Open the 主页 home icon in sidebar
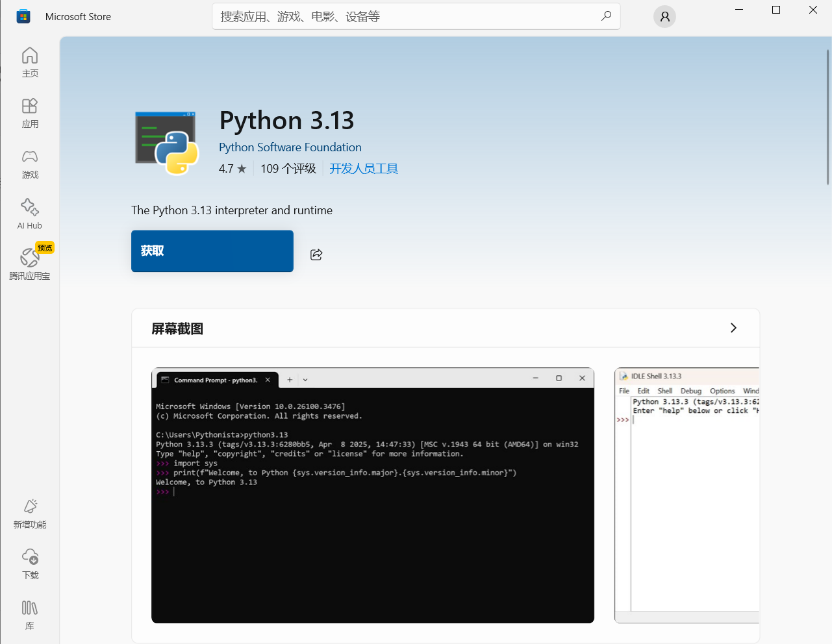Screen dimensions: 832x644 click(30, 62)
